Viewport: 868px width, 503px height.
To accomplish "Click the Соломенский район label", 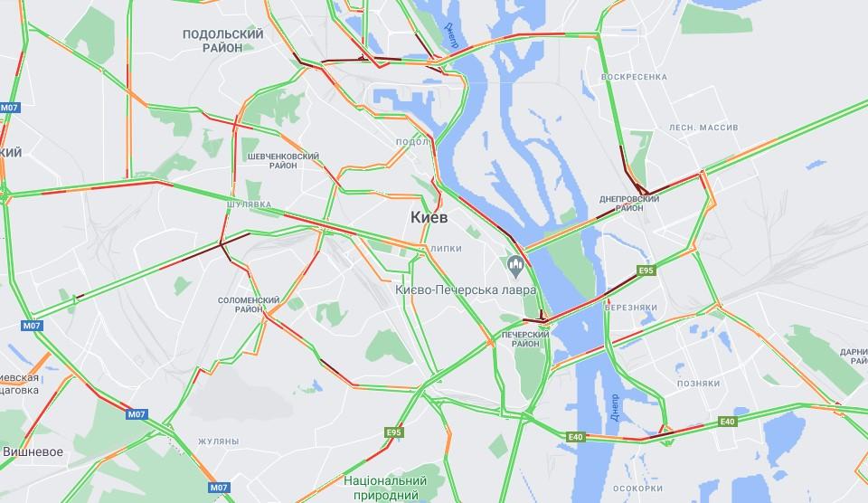I will click(x=249, y=305).
